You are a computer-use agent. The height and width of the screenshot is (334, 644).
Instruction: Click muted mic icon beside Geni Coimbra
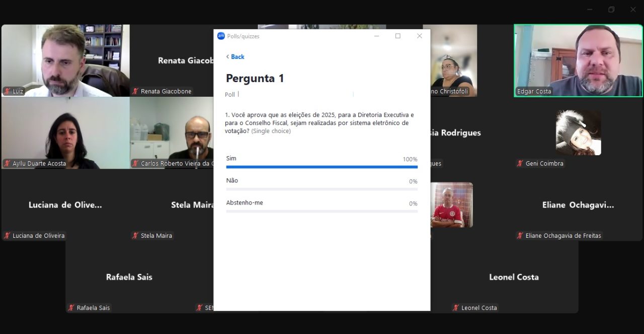[520, 163]
